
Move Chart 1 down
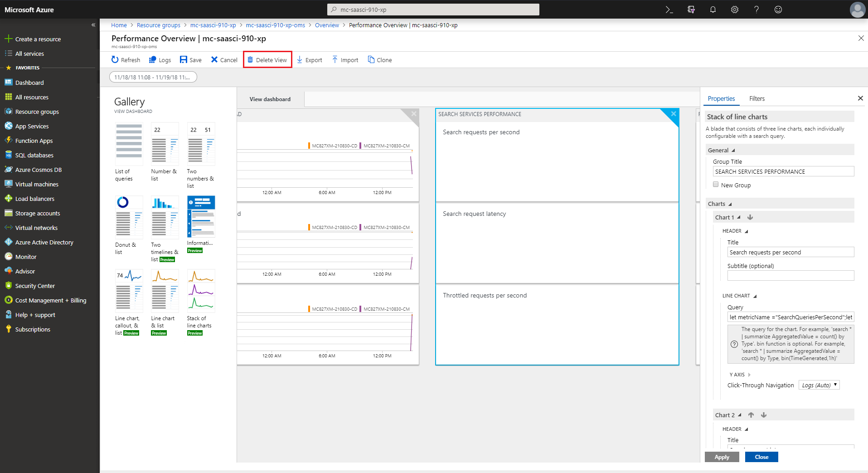[750, 217]
